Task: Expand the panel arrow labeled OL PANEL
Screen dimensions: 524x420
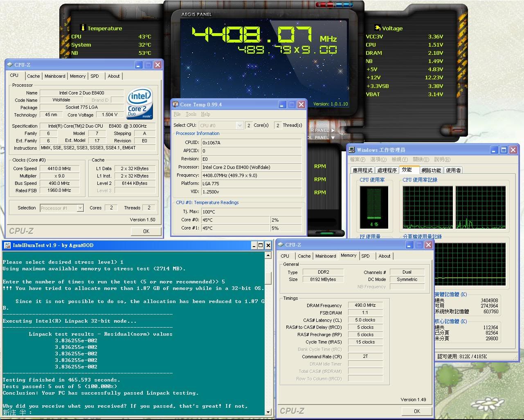Action: pyautogui.click(x=332, y=137)
